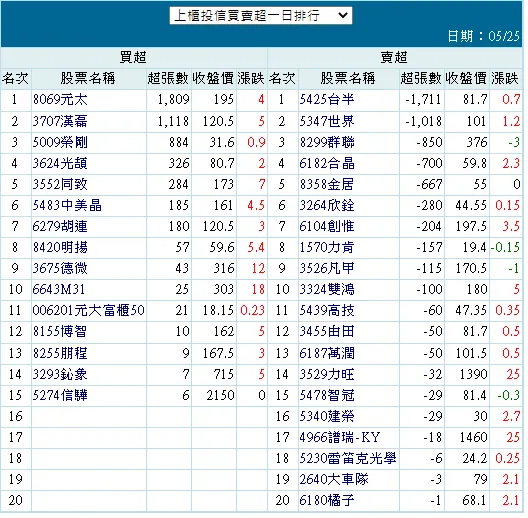
Task: Select net buy value 1,118 for 漢磊
Action: coord(173,121)
